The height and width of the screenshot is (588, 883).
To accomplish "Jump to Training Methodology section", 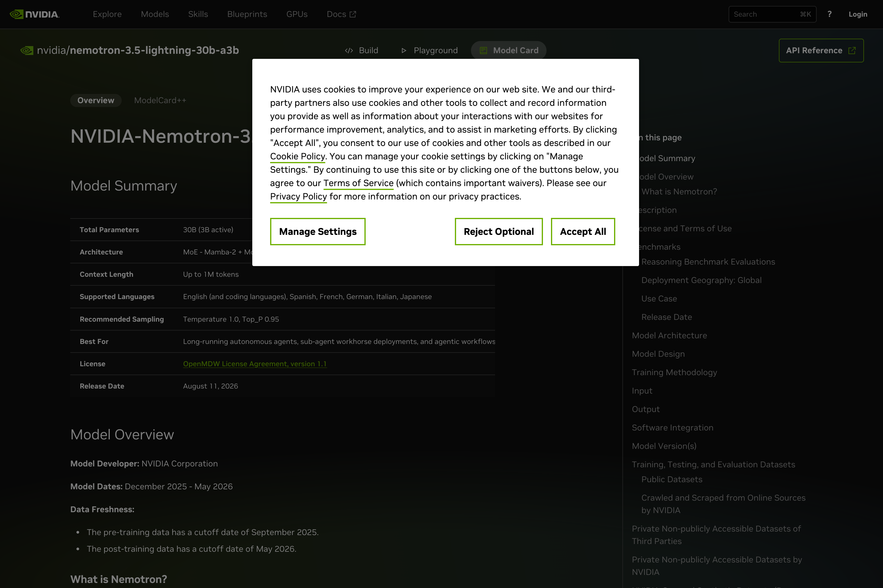I will pyautogui.click(x=674, y=372).
